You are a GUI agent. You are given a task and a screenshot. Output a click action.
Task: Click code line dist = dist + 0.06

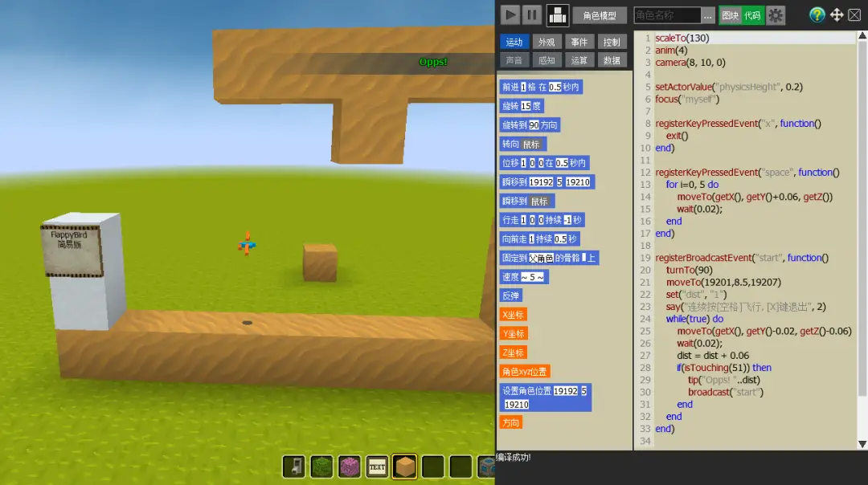click(x=713, y=356)
